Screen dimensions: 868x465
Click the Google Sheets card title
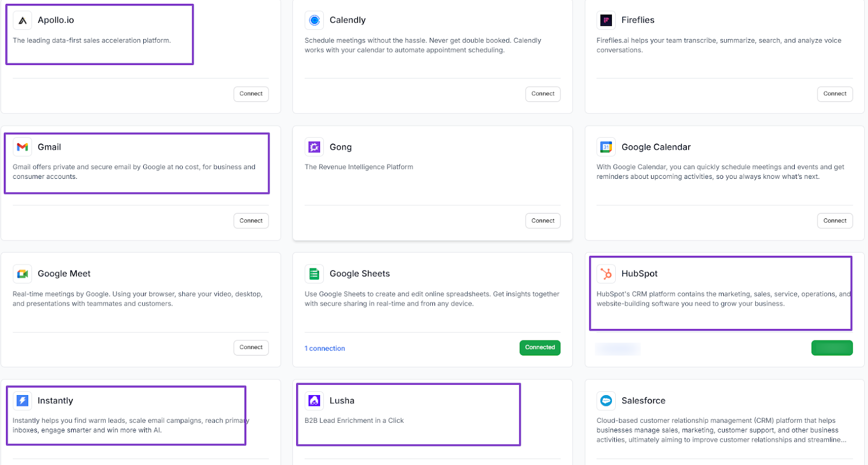tap(360, 274)
